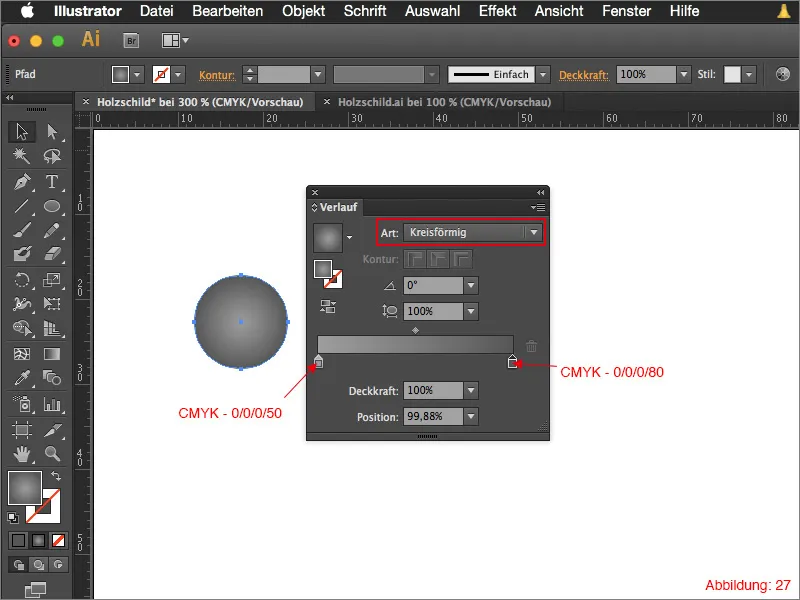The width and height of the screenshot is (800, 600).
Task: Click right gradient stop on slider
Action: (x=512, y=361)
